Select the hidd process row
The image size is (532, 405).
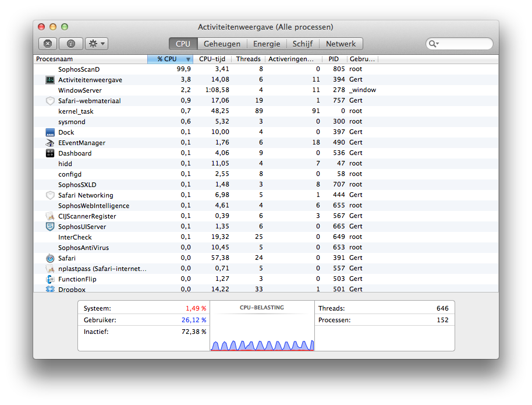pos(266,164)
